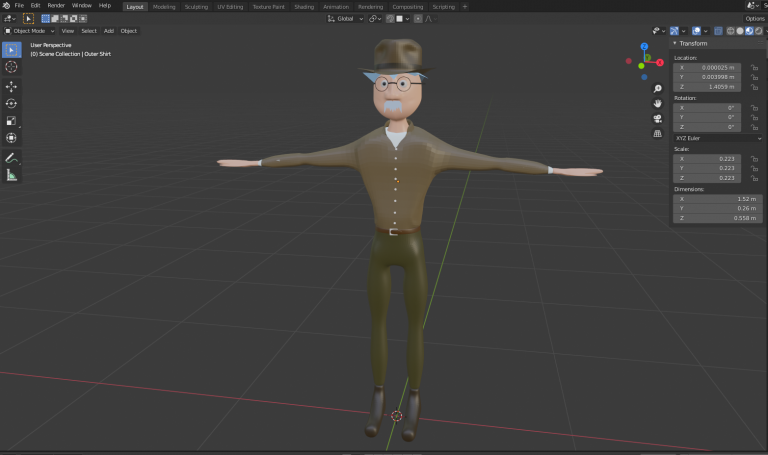Open the viewport View menu

pyautogui.click(x=68, y=31)
